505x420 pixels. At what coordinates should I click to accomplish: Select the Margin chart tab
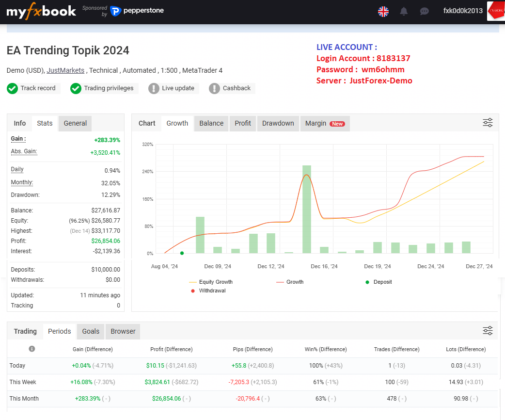pos(325,124)
